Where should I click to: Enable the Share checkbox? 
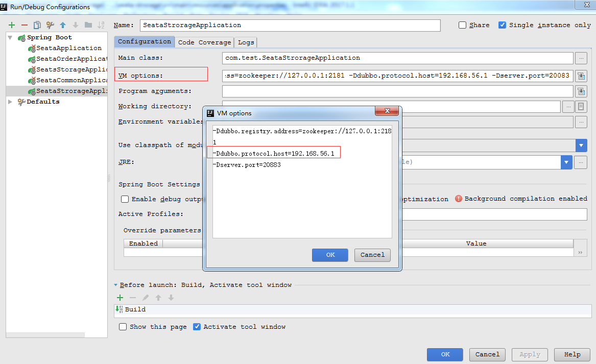tap(462, 25)
